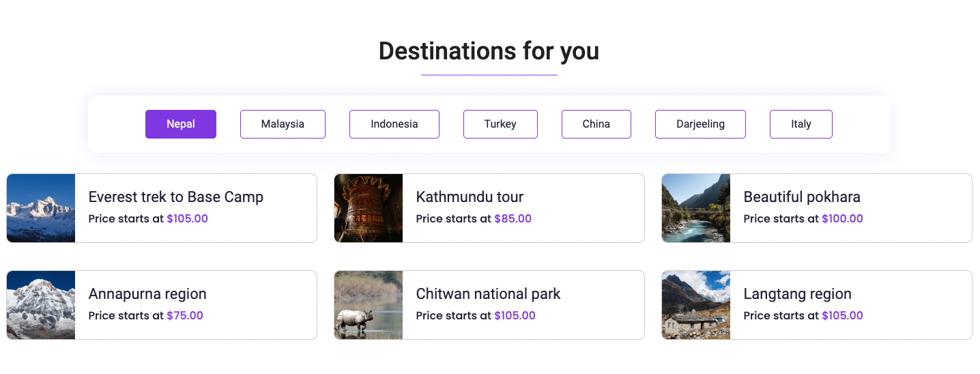980x374 pixels.
Task: Click the Pokhara river thumbnail
Action: tap(696, 208)
